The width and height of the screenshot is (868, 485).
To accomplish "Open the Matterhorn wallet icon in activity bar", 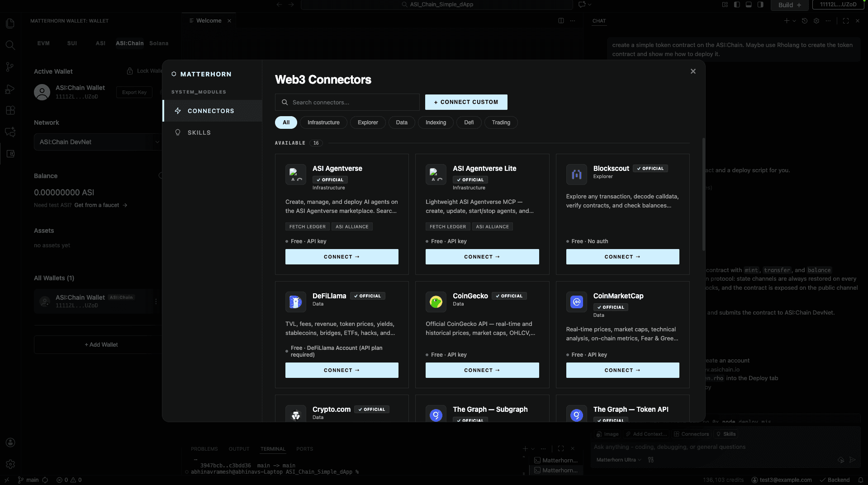I will tap(10, 154).
